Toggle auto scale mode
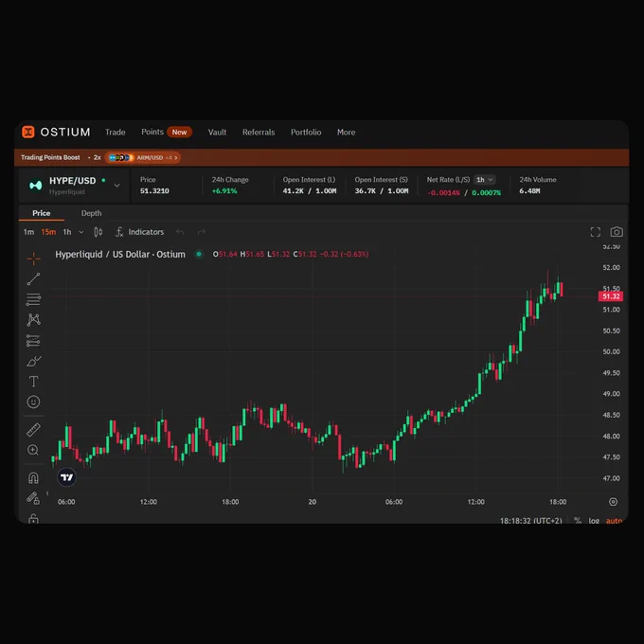The width and height of the screenshot is (644, 644). click(x=614, y=520)
